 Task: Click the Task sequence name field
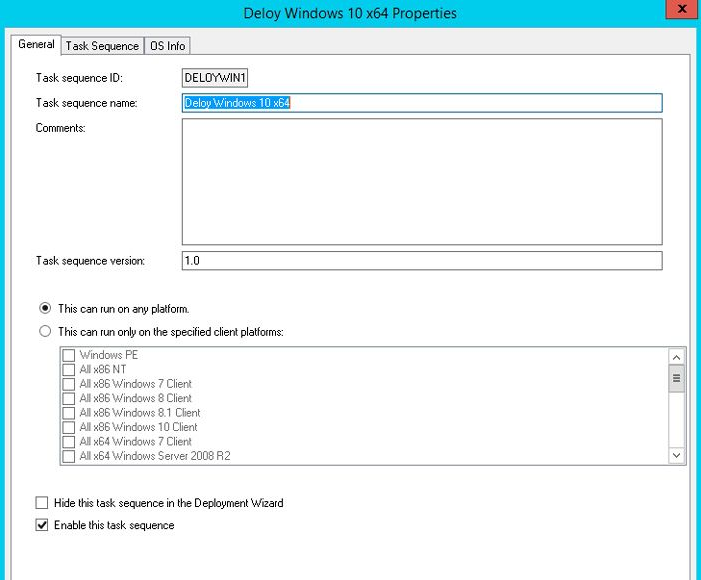tap(422, 103)
